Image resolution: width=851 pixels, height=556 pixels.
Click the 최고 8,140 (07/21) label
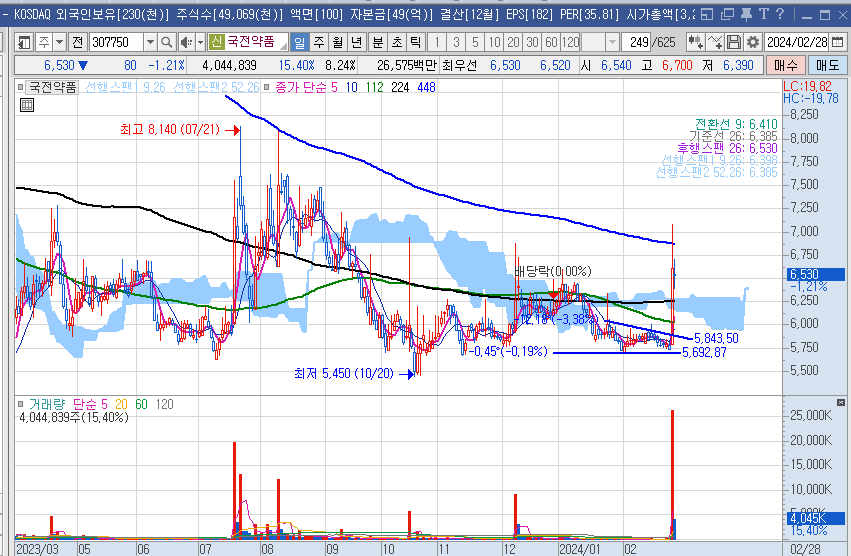tap(170, 129)
